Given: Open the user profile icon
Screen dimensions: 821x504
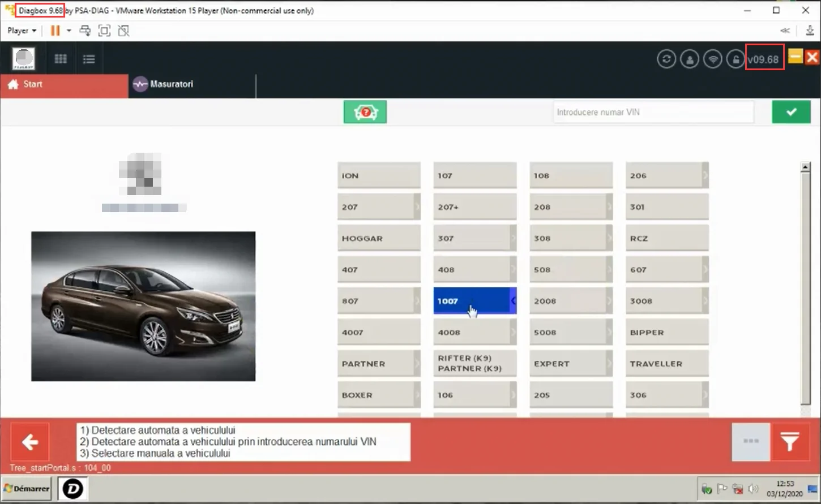Looking at the screenshot, I should (x=690, y=59).
